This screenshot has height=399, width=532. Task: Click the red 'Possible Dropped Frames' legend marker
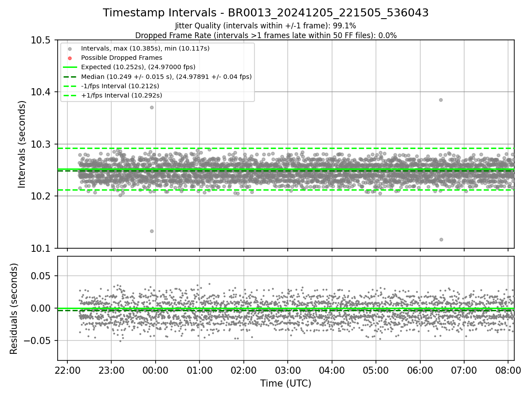pyautogui.click(x=70, y=58)
